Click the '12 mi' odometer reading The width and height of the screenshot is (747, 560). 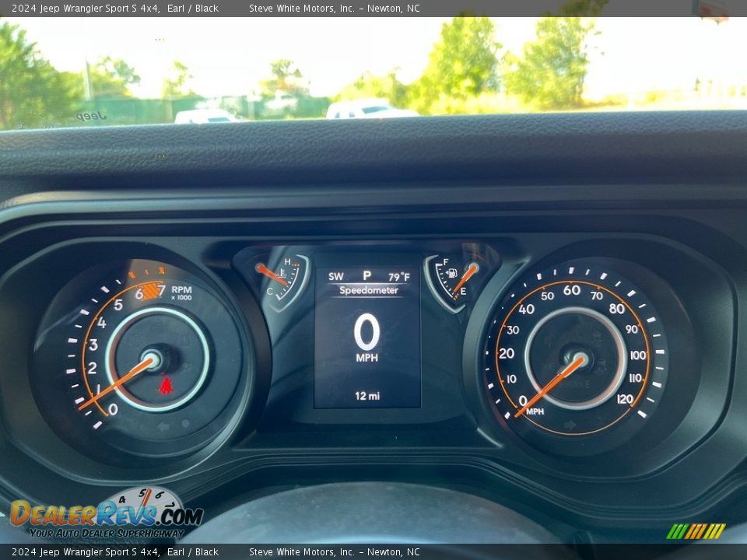click(x=366, y=396)
